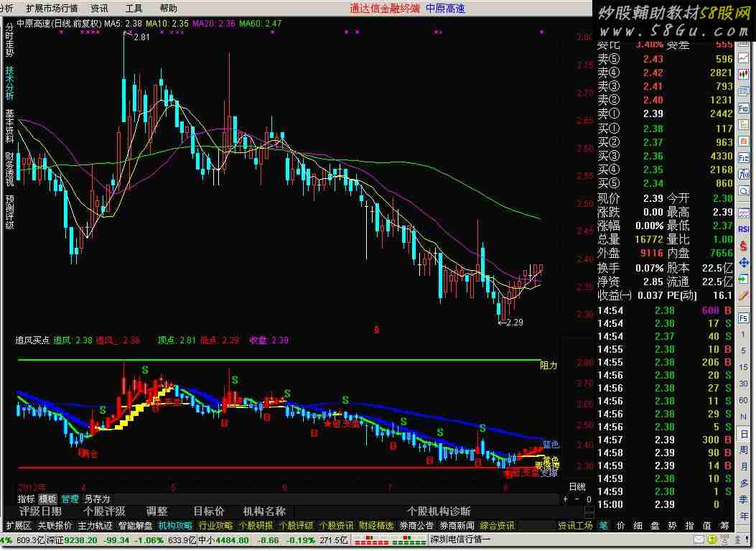Click the wavy line indicator icon above RSI
The image size is (756, 551).
pyautogui.click(x=743, y=213)
